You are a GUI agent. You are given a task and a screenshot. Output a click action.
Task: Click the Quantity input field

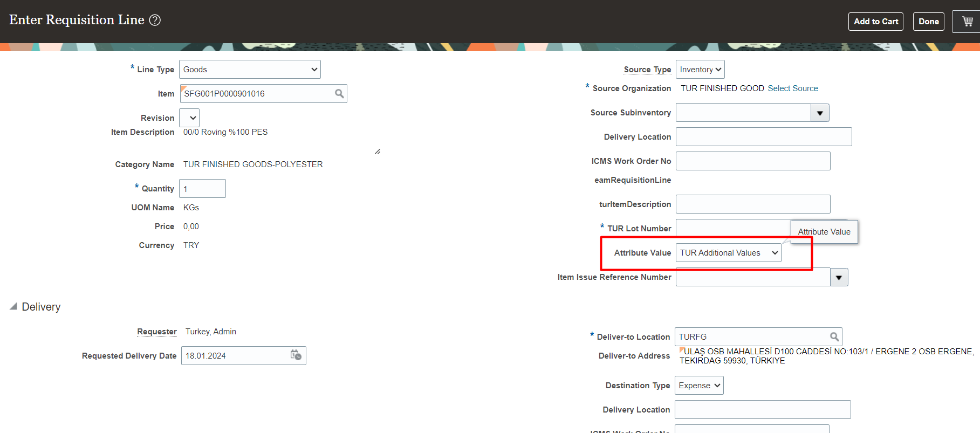(x=202, y=189)
